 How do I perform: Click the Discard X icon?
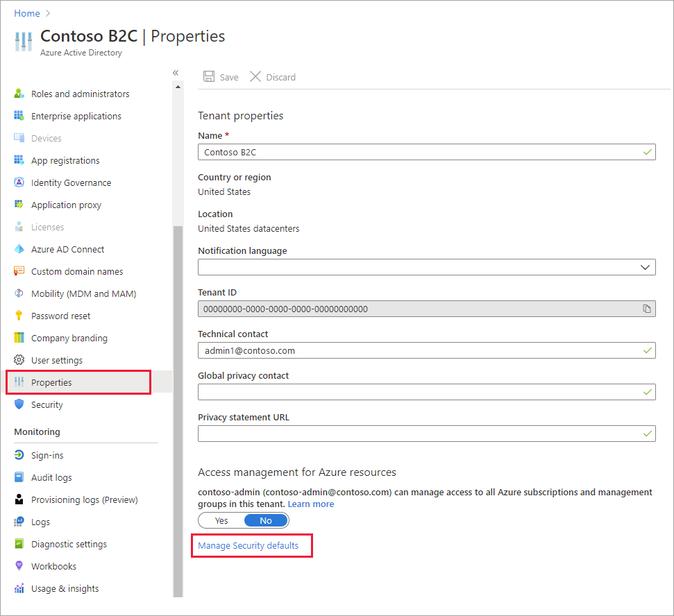(255, 77)
